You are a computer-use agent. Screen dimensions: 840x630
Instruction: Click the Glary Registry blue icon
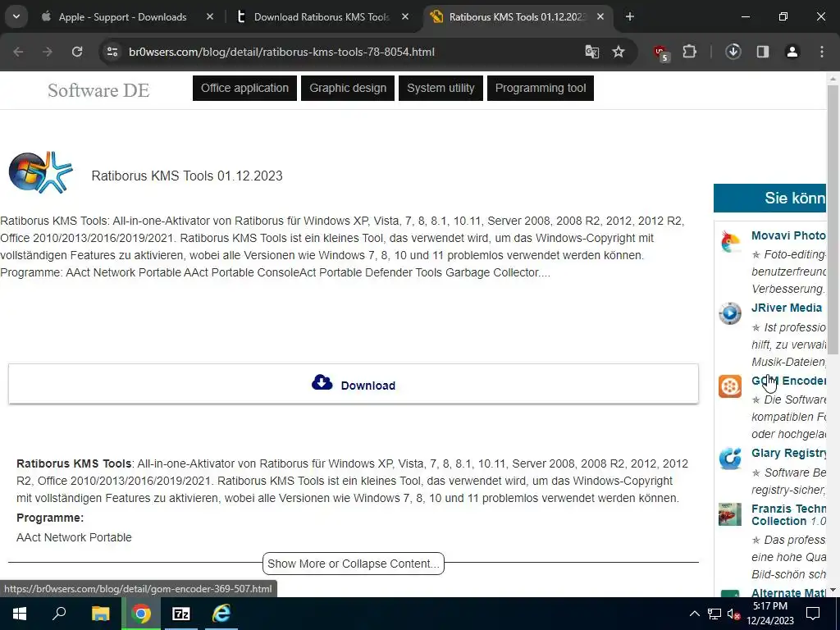[730, 459]
